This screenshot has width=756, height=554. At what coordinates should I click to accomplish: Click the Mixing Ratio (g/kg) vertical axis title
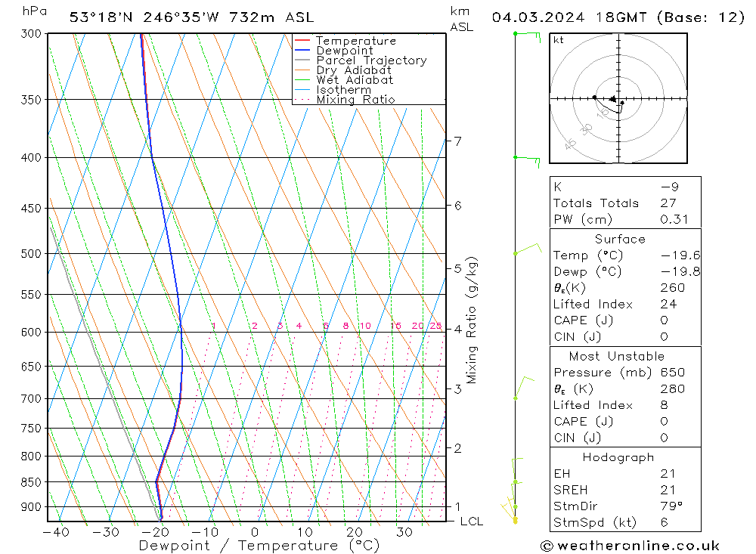472,320
